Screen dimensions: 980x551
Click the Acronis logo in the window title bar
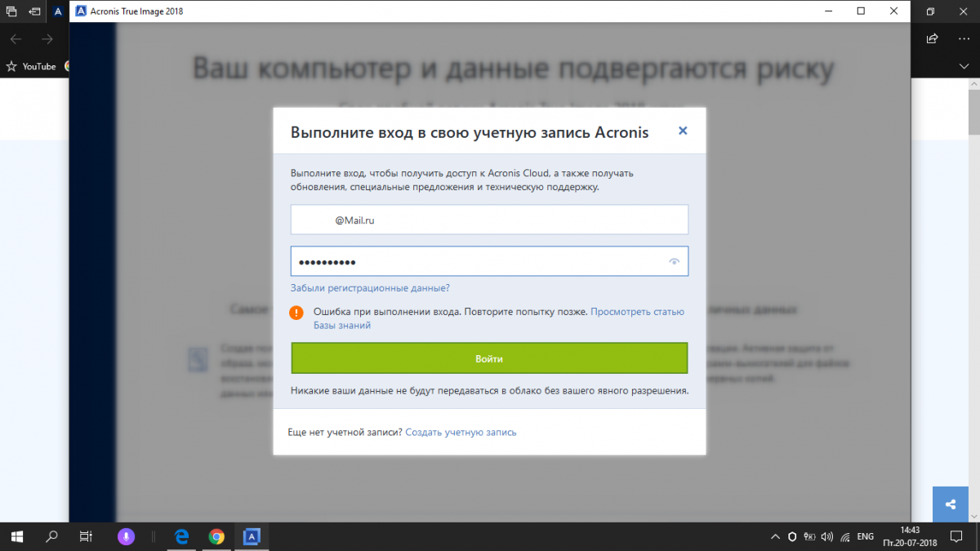point(81,11)
